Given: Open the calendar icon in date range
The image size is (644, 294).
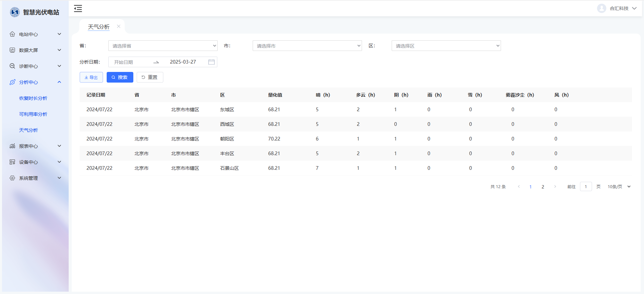Looking at the screenshot, I should (x=211, y=62).
